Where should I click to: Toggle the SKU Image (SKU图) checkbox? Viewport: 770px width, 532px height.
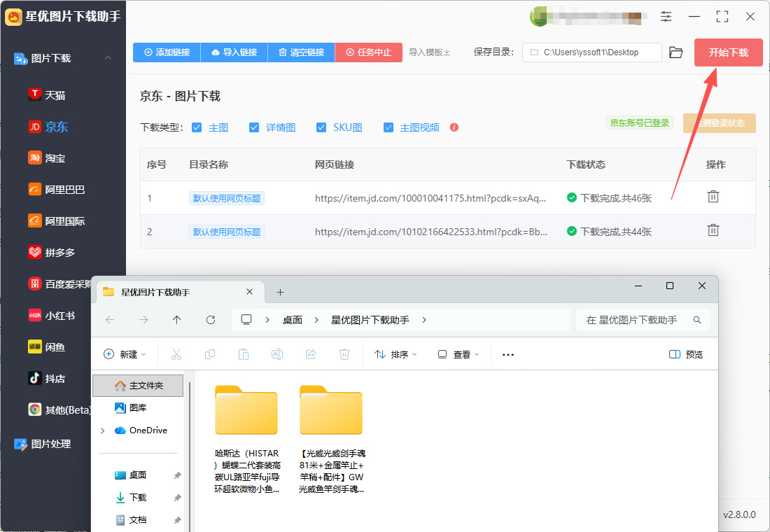(x=321, y=127)
